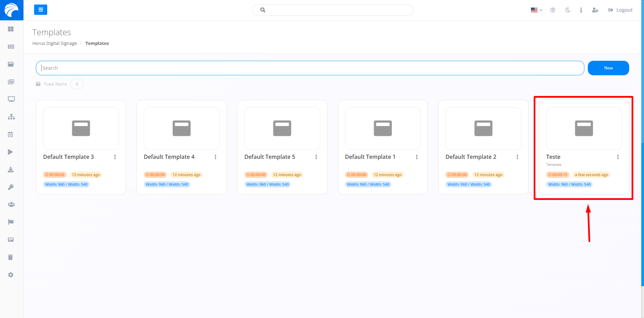Open the trash bin icon in sidebar

pyautogui.click(x=11, y=257)
